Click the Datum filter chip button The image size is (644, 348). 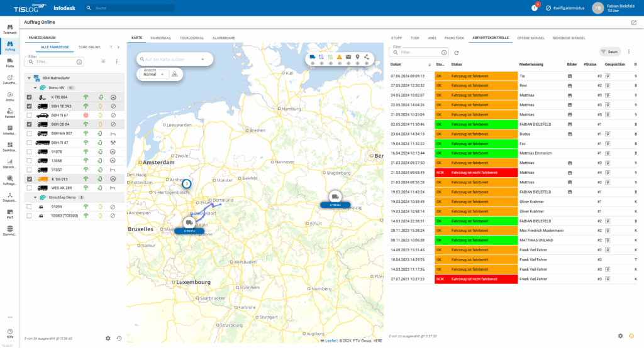(x=609, y=52)
